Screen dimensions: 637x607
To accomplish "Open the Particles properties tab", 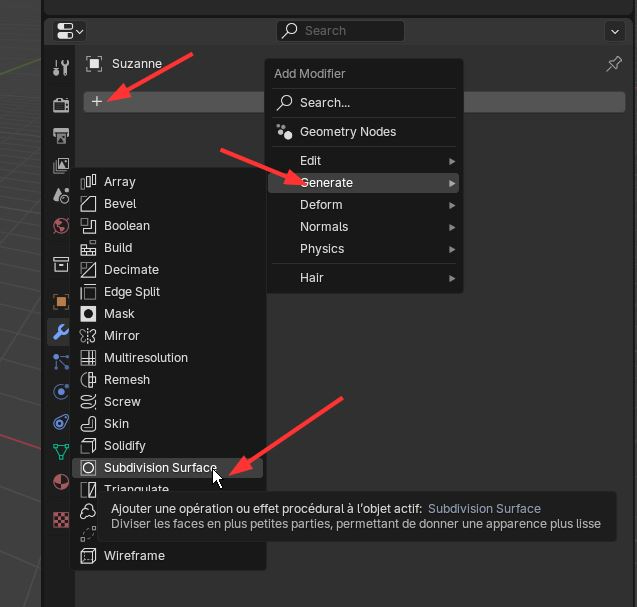I will coord(61,362).
